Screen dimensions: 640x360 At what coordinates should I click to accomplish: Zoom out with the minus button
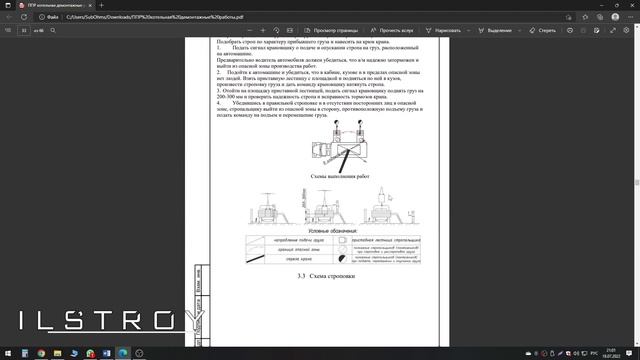(x=250, y=30)
